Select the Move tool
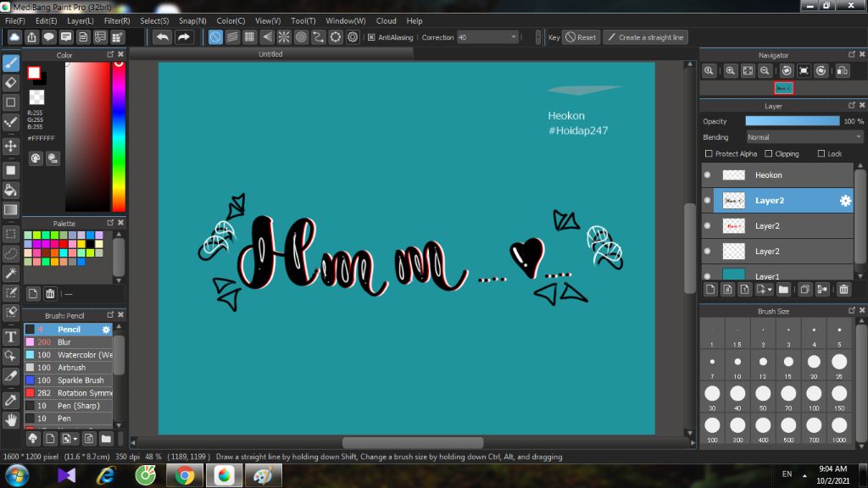Image resolution: width=868 pixels, height=488 pixels. point(10,146)
